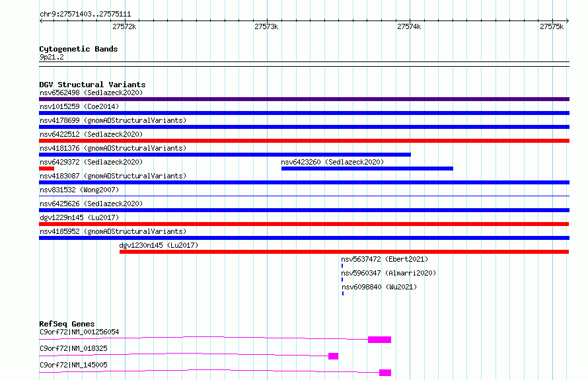
Task: Click the blue nsv4183087 variant bar
Action: (x=304, y=182)
